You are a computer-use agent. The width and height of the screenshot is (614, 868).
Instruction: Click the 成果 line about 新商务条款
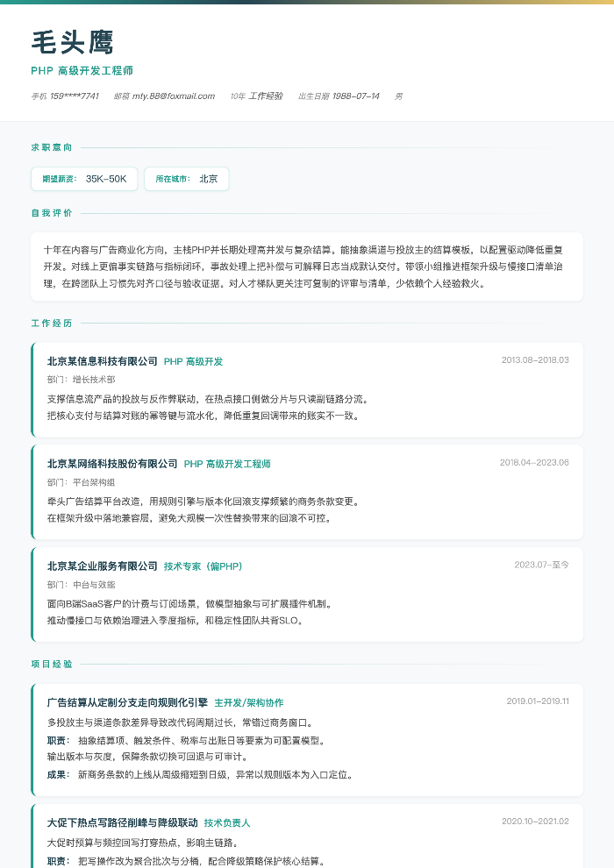click(x=200, y=774)
